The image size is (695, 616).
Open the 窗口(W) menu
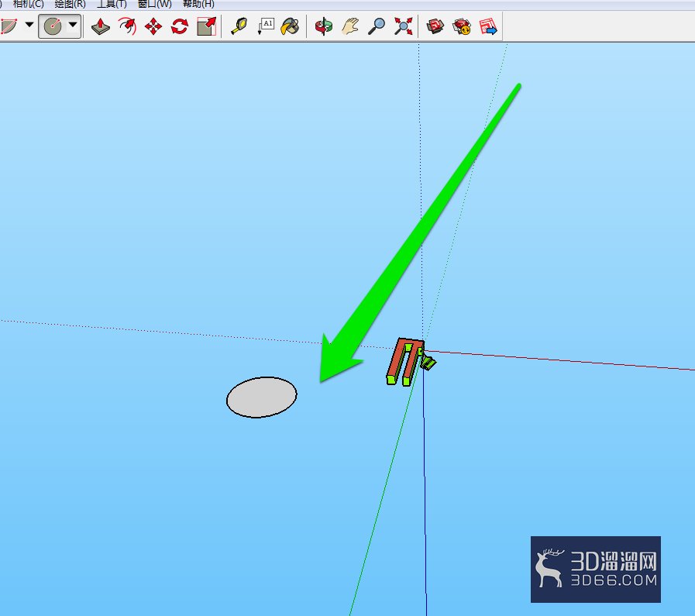(154, 4)
